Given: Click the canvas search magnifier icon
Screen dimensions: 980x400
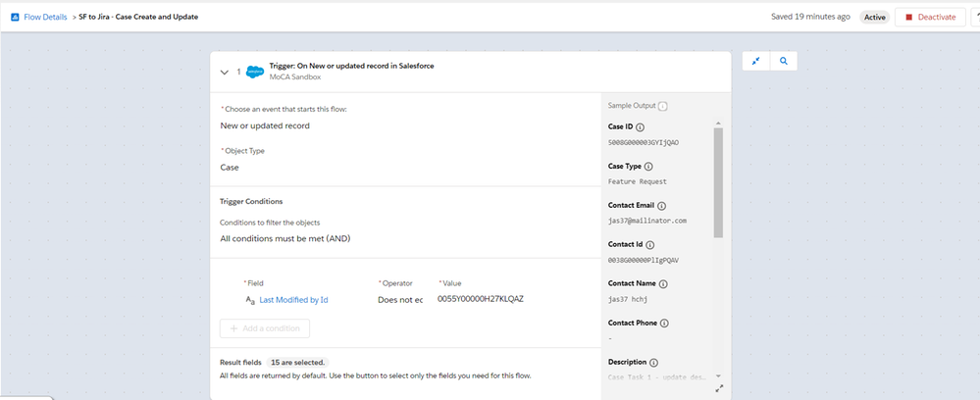Looking at the screenshot, I should 784,61.
